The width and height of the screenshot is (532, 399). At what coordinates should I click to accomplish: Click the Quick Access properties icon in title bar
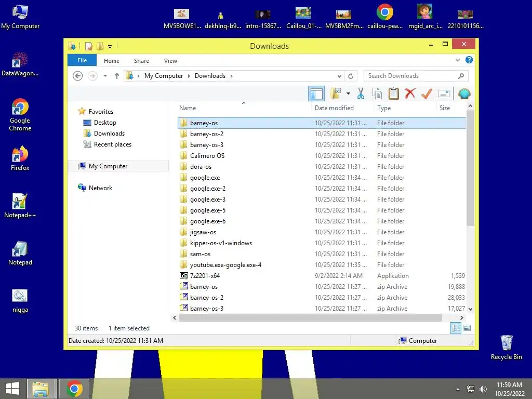[89, 46]
